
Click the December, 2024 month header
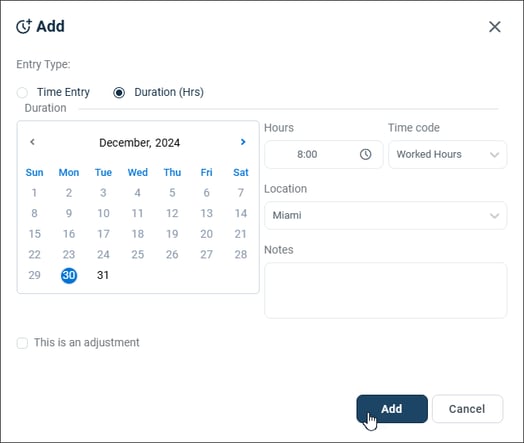139,143
